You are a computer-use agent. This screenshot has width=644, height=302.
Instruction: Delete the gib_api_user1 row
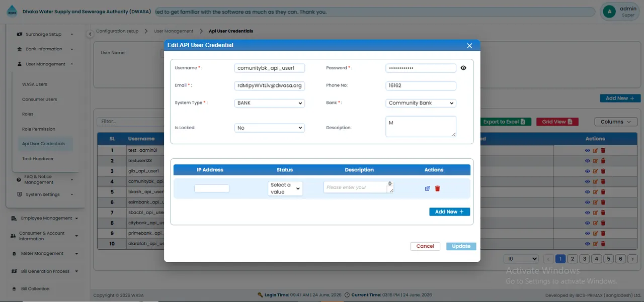[603, 171]
